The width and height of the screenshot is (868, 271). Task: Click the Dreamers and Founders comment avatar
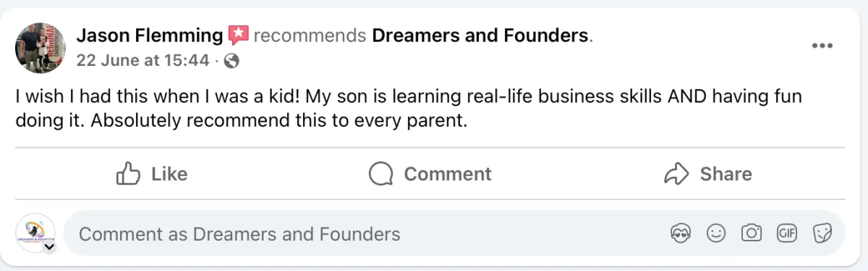click(x=35, y=233)
